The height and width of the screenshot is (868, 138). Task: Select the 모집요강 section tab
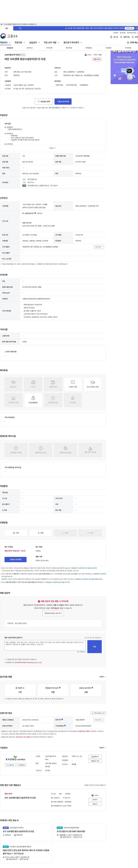click(x=10, y=48)
